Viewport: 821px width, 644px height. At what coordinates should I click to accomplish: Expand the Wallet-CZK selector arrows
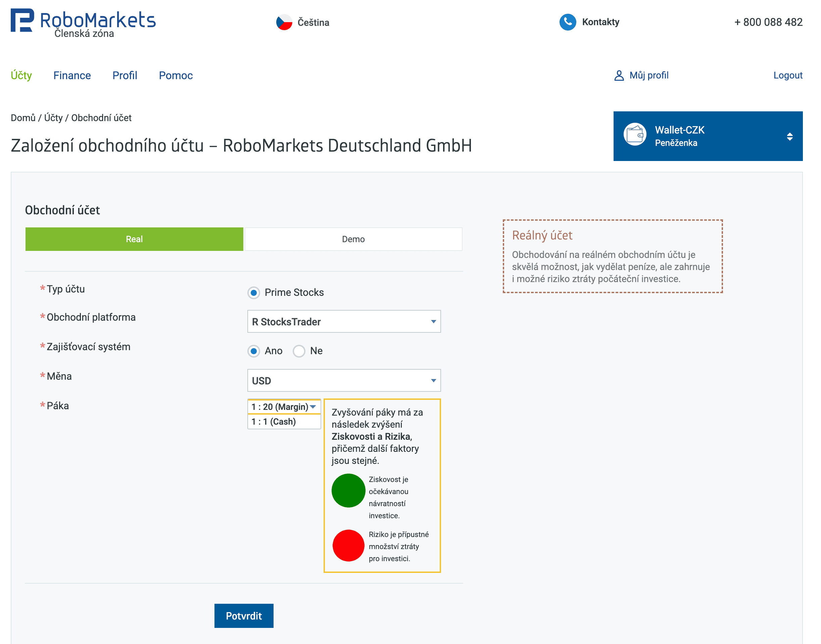[x=789, y=137]
